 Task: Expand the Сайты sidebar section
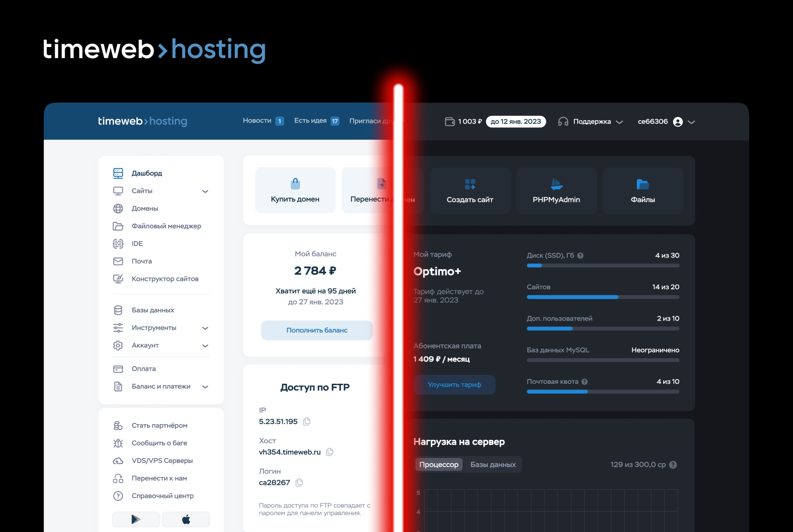point(205,191)
